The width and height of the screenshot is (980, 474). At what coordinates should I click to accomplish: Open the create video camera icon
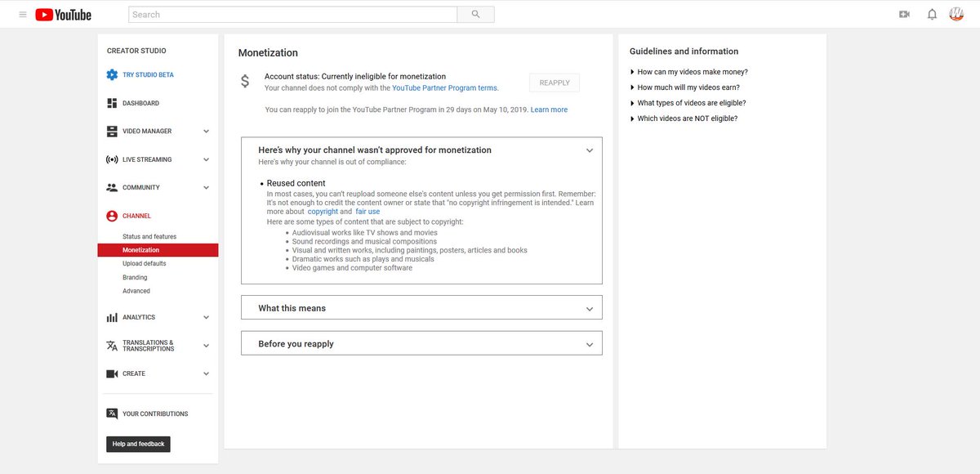[x=904, y=15]
